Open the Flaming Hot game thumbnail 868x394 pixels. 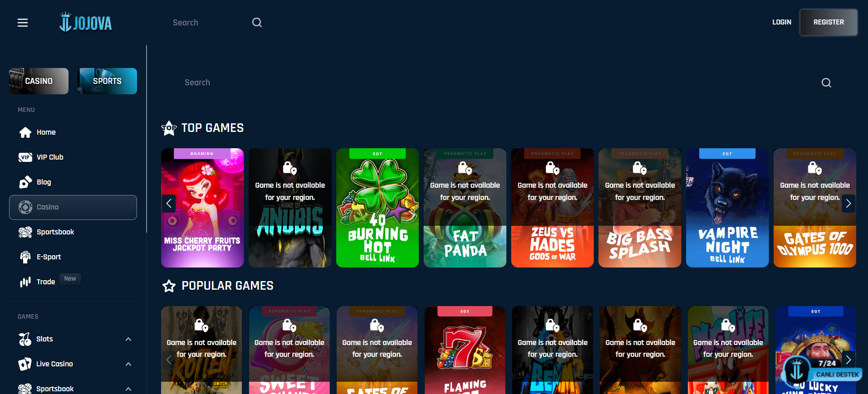465,350
